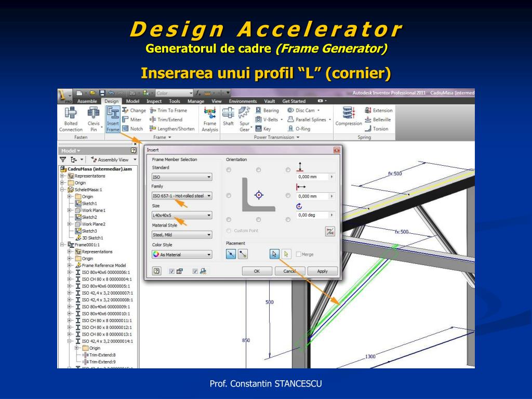Select top-center orientation radio button
This screenshot has width=532, height=399.
[x=259, y=170]
